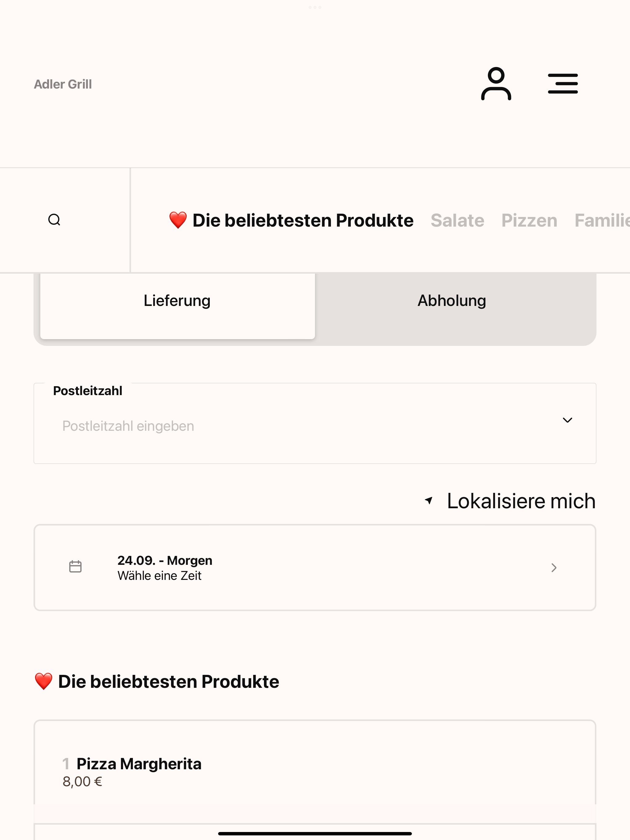Expand the Postleitzahl dropdown arrow

[x=567, y=420]
